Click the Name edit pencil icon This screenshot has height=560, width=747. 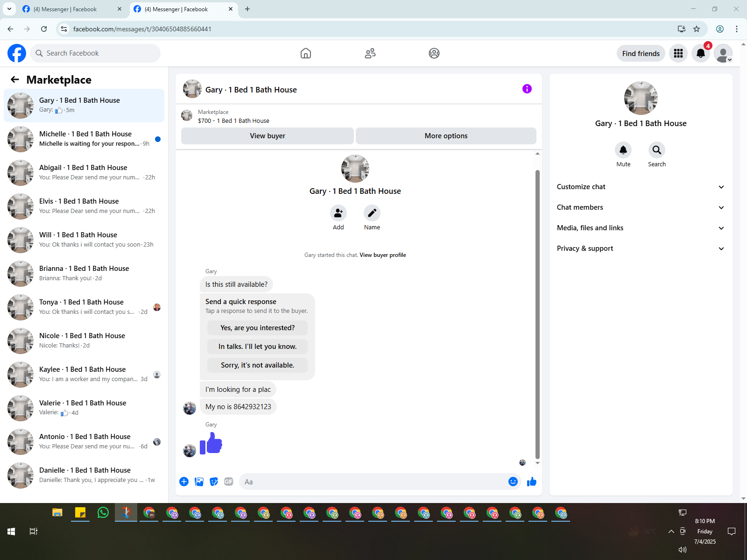pos(372,213)
